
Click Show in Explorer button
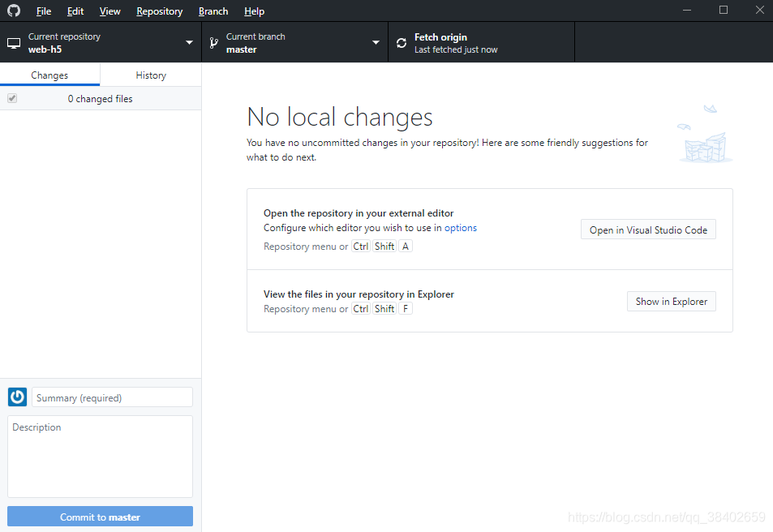(x=672, y=301)
